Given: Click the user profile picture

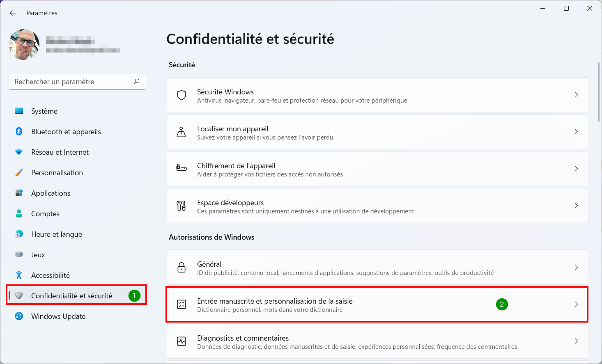Looking at the screenshot, I should click(24, 44).
